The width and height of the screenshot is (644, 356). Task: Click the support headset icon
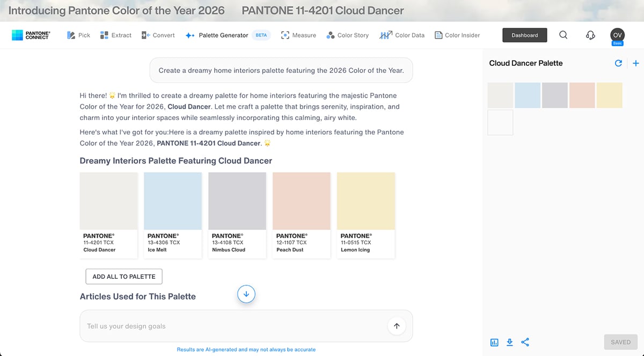pos(590,35)
